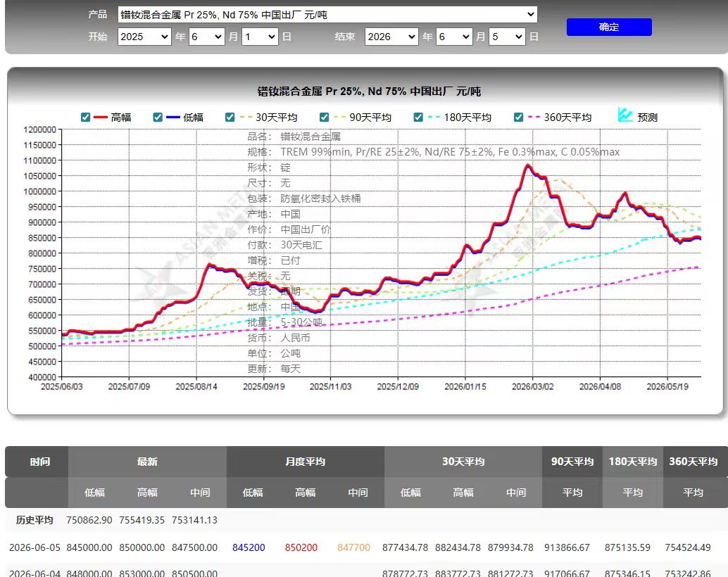The image size is (728, 577).
Task: Open the end year 2026 dropdown
Action: click(x=392, y=37)
